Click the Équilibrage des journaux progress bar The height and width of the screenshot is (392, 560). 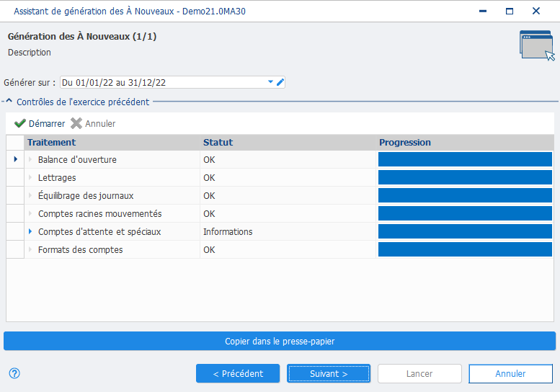coord(465,195)
